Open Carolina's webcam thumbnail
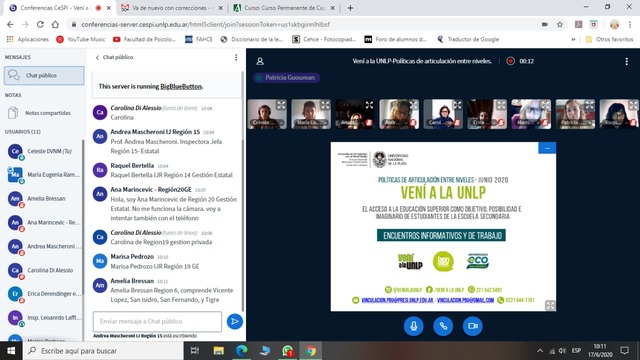Image resolution: width=640 pixels, height=360 pixels. click(443, 114)
